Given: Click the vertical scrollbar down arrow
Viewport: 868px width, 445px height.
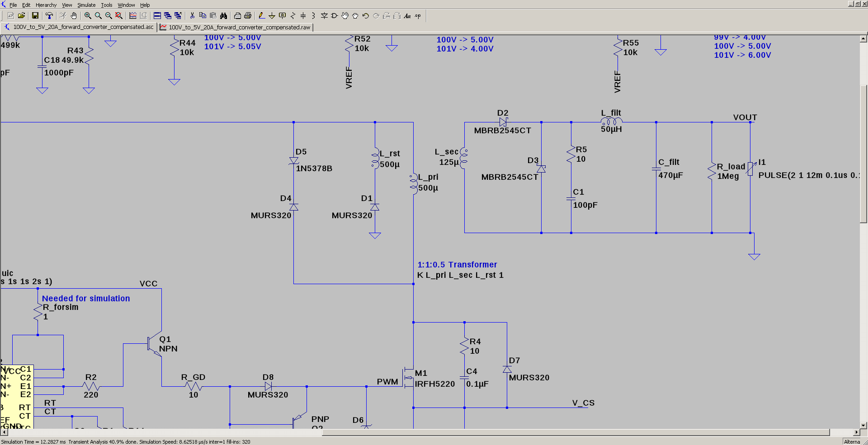Looking at the screenshot, I should tap(863, 425).
